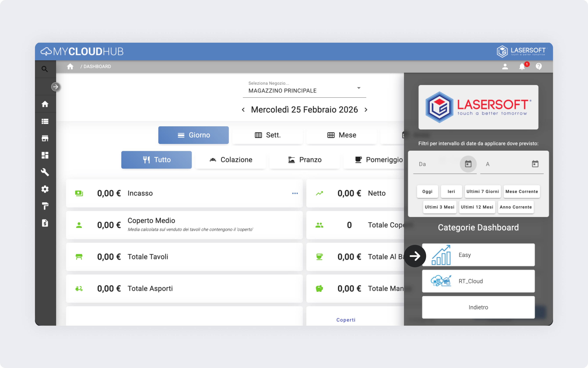This screenshot has width=588, height=368.
Task: Go to next day with right chevron
Action: coord(366,110)
